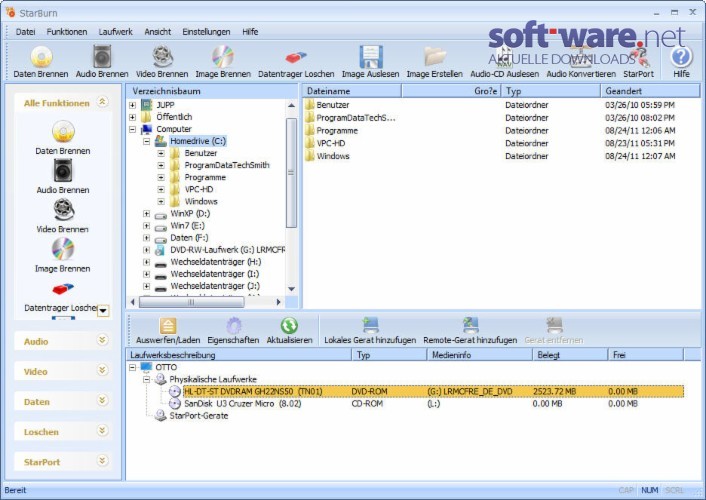Click Laufwerksbeschreibung column header
The image size is (706, 500).
(x=239, y=355)
